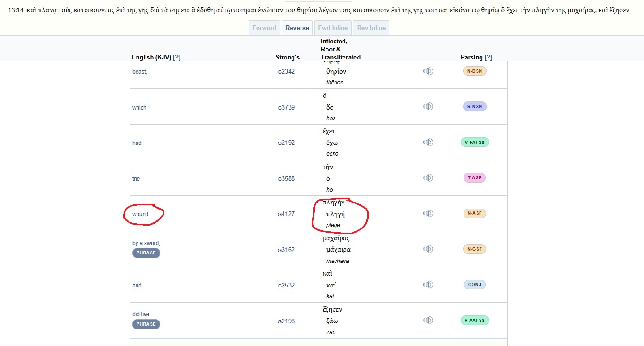
Task: Open Strong's G2198 entry
Action: coord(286,321)
